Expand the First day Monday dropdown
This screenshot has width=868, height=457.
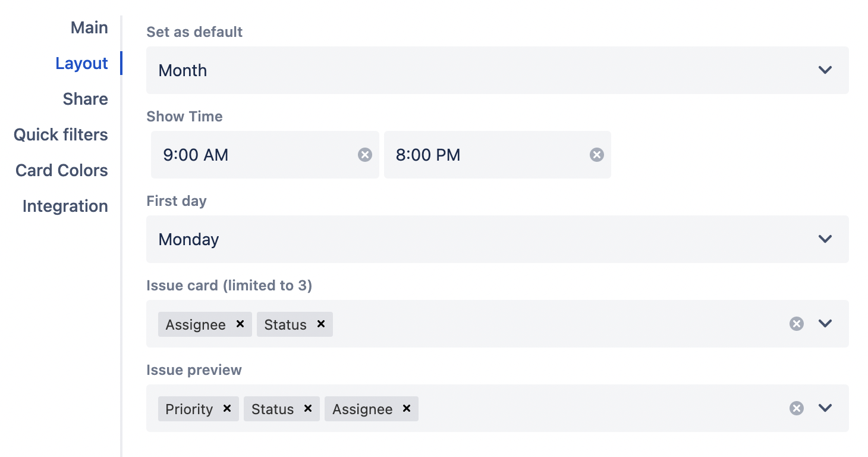pos(497,239)
